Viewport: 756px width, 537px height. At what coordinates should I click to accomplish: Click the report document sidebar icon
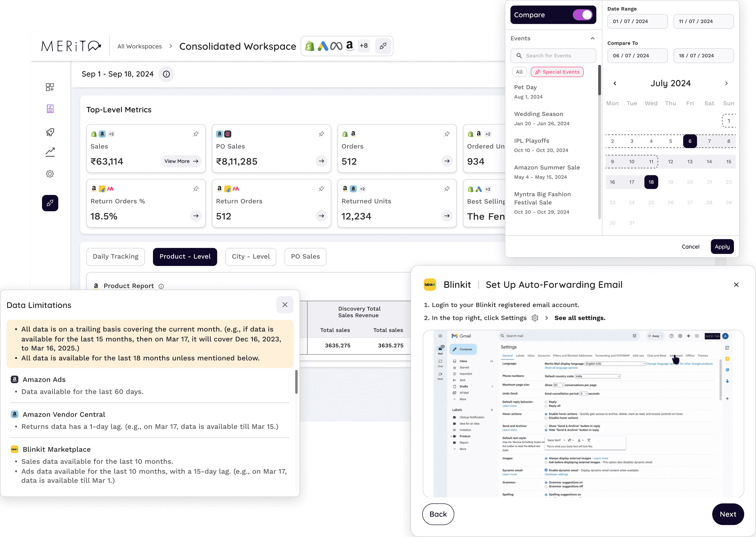(x=50, y=109)
